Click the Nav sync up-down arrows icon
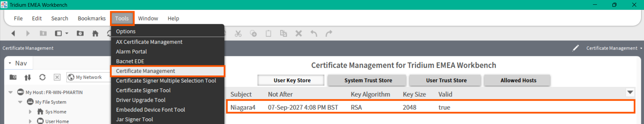This screenshot has height=124, width=644. [x=28, y=77]
